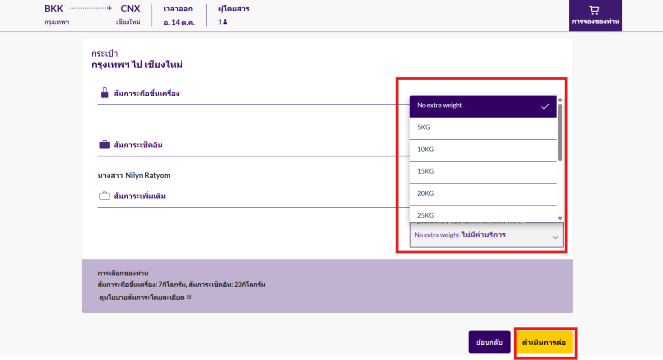
Task: Click the dropdown list scroll-down arrow
Action: pyautogui.click(x=560, y=218)
